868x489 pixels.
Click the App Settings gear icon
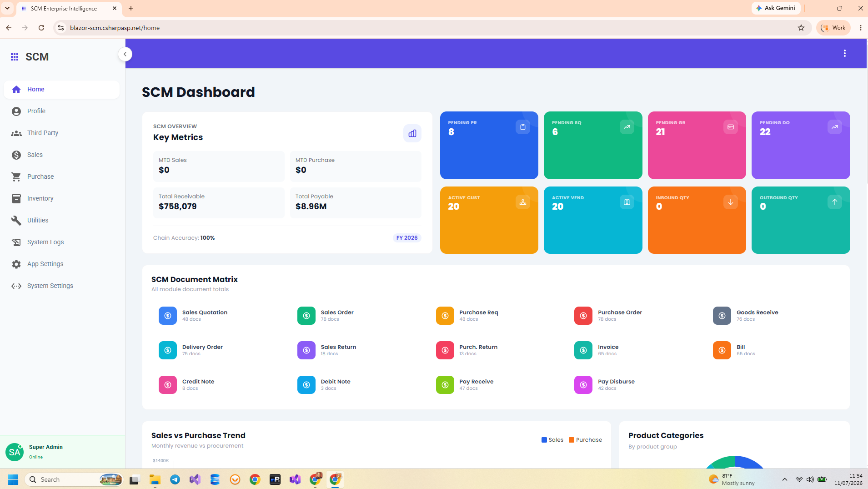point(16,264)
